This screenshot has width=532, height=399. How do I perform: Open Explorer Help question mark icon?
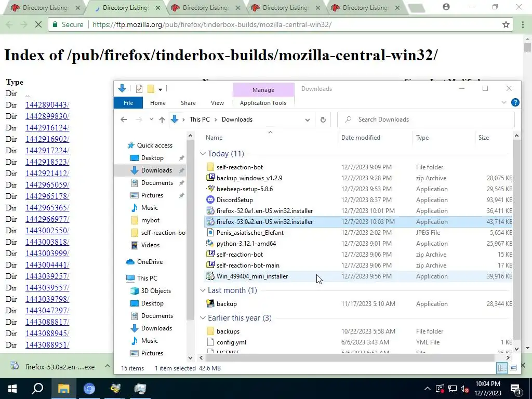(x=515, y=102)
